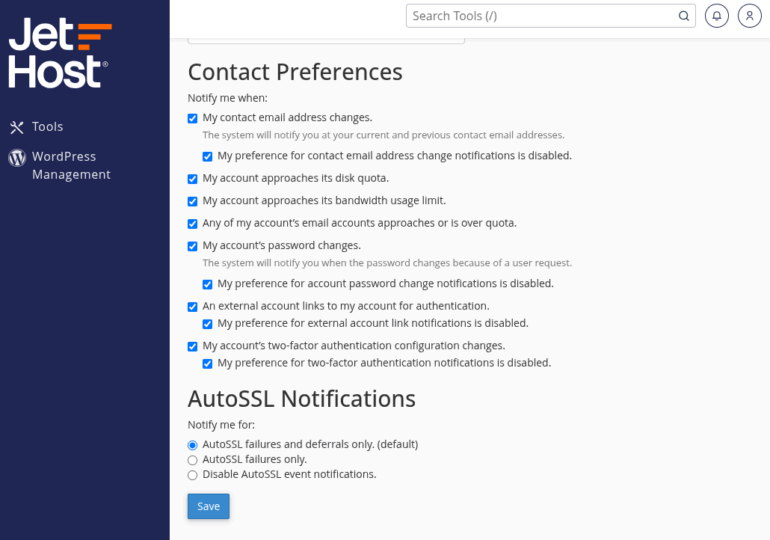This screenshot has height=540, width=770.
Task: Toggle 'My account's password changes' checkbox
Action: tap(193, 246)
